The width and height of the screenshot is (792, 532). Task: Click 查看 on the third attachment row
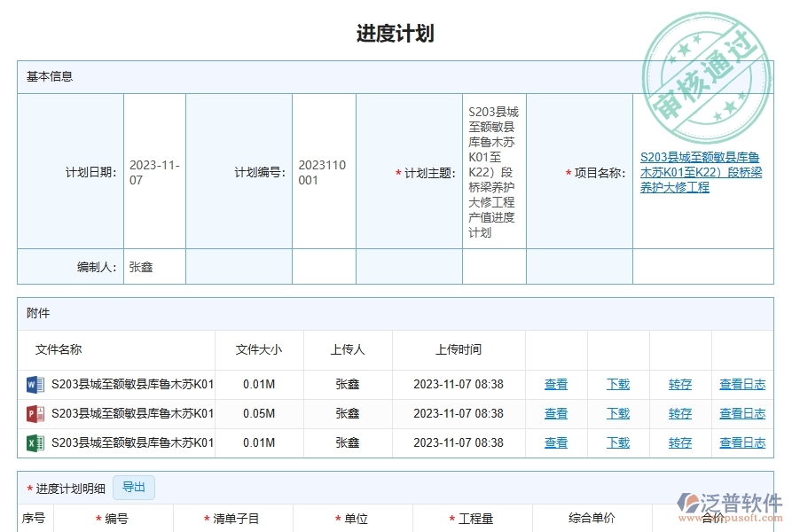click(555, 442)
